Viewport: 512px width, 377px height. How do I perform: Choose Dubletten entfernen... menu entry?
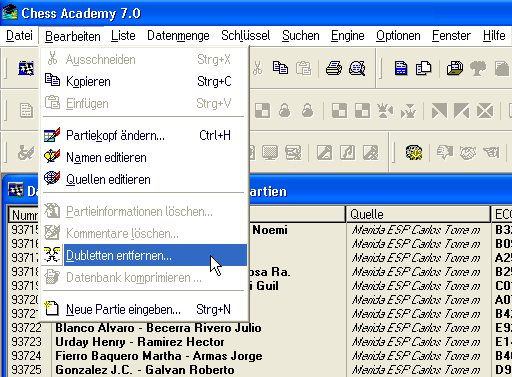pos(145,255)
